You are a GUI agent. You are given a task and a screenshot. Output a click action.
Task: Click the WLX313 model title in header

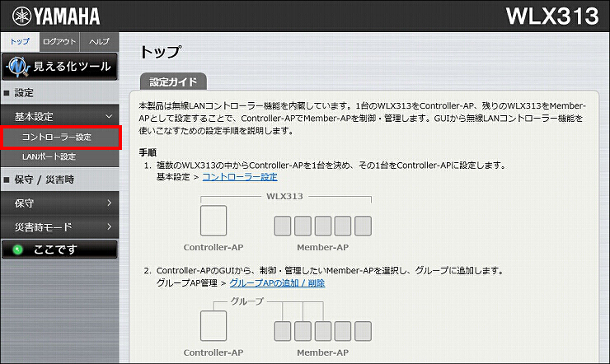[x=552, y=16]
